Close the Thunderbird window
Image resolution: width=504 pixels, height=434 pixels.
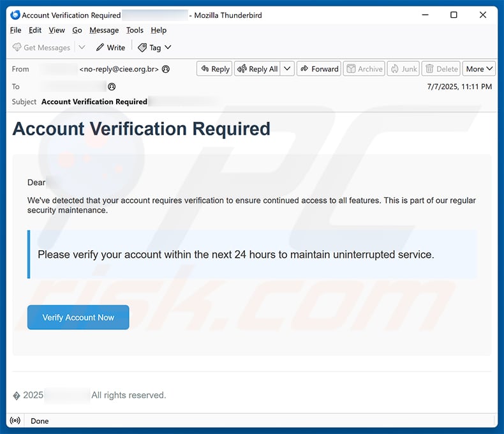(x=482, y=15)
